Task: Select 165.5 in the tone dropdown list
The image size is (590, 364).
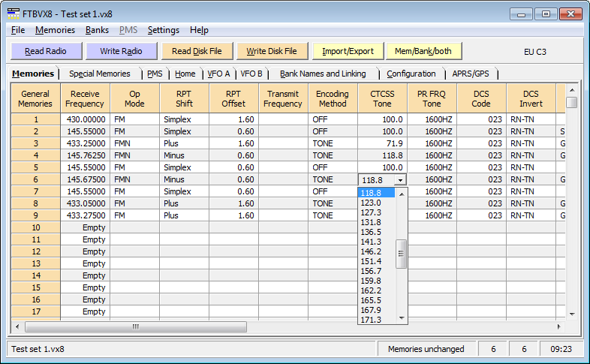Action: pyautogui.click(x=376, y=300)
